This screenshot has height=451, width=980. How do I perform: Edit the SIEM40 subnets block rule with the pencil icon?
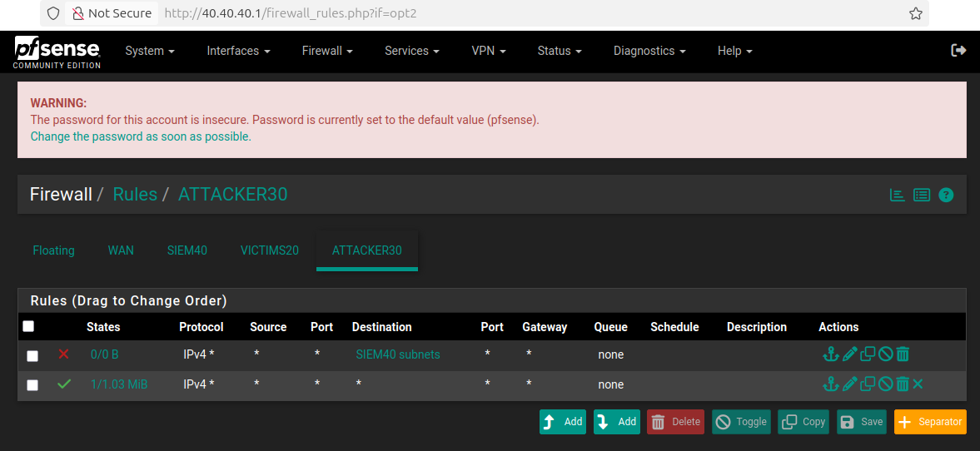[849, 354]
